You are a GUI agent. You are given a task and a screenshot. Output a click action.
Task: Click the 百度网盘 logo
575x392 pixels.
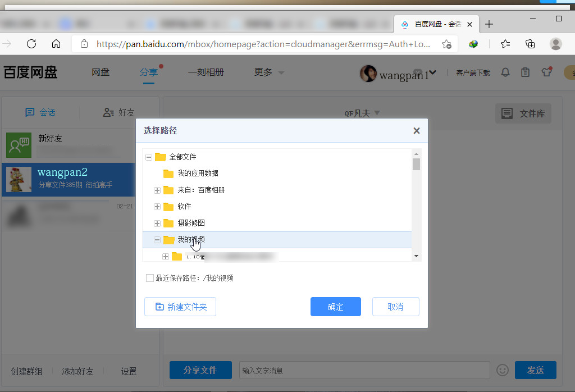31,72
